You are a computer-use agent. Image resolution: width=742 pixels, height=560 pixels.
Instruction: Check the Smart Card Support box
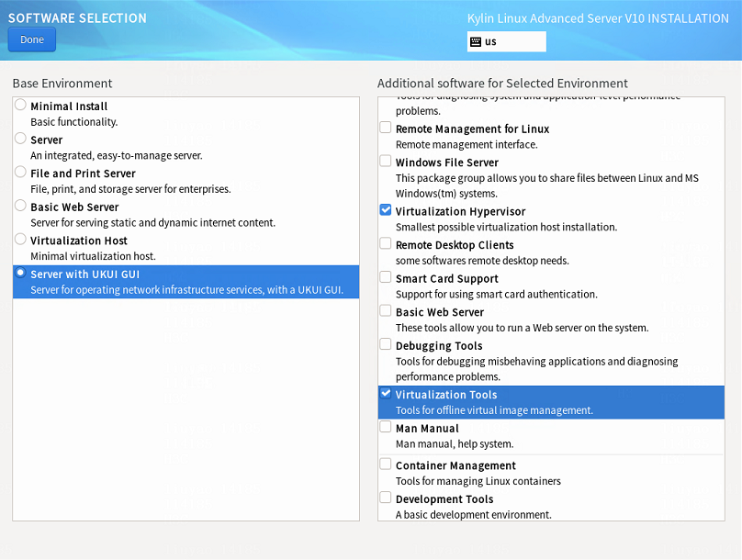[x=386, y=277]
